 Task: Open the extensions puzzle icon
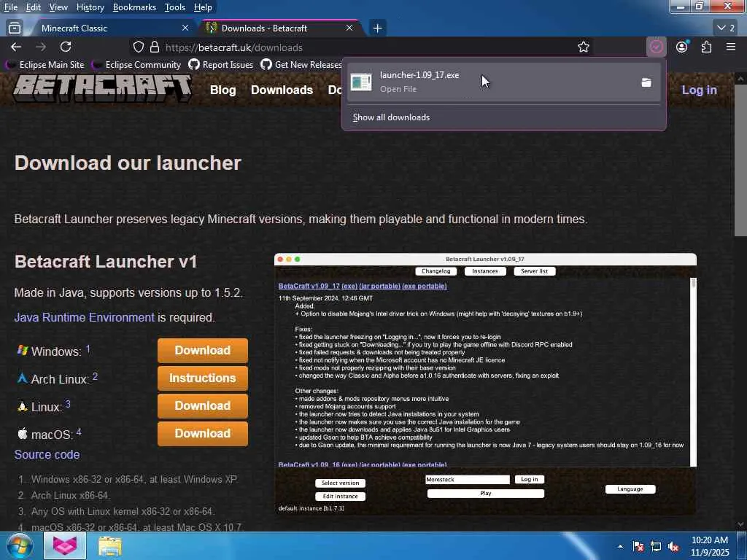[x=706, y=47]
